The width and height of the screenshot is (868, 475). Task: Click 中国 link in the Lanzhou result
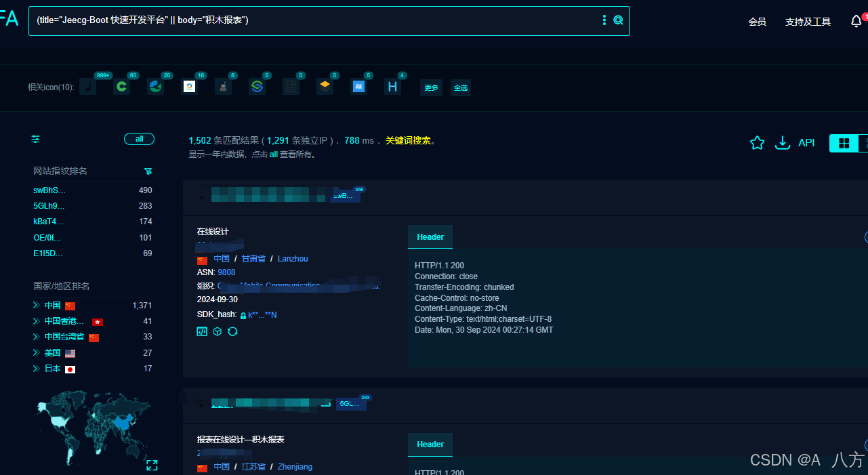click(222, 259)
